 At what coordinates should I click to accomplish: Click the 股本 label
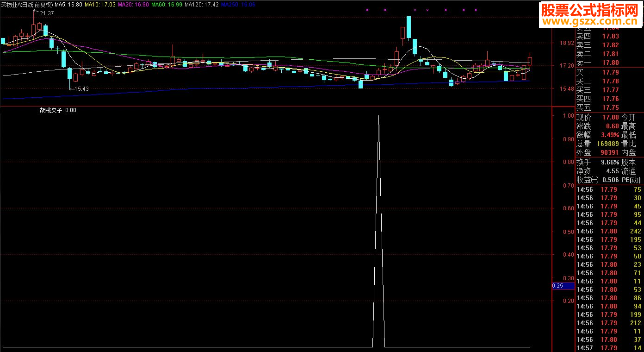(x=628, y=163)
